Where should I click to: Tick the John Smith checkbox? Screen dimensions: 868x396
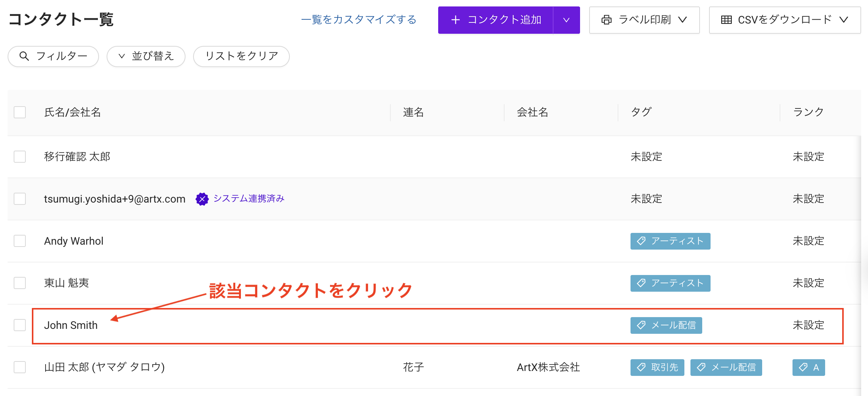click(x=20, y=325)
